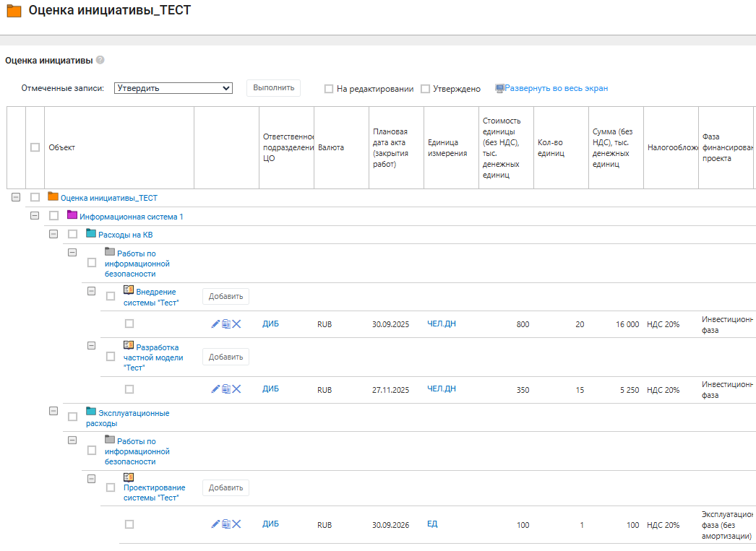
Task: Click Добавить next to Проектирование системы "Тест"
Action: pos(225,487)
